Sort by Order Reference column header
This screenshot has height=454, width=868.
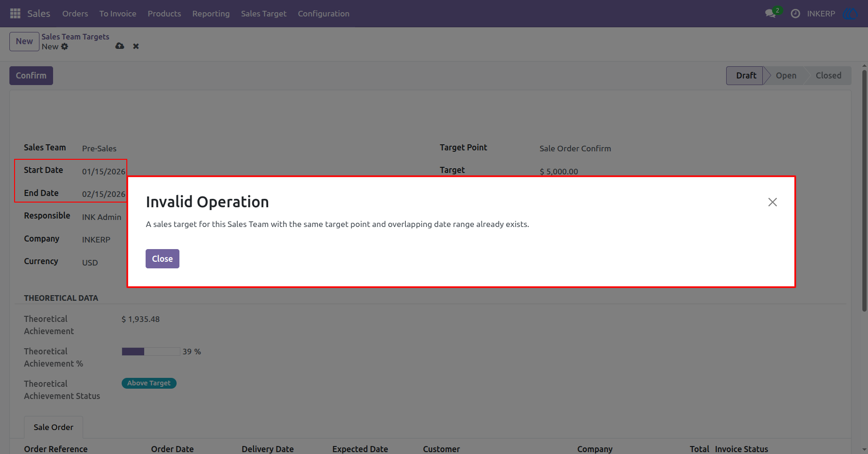tap(56, 449)
